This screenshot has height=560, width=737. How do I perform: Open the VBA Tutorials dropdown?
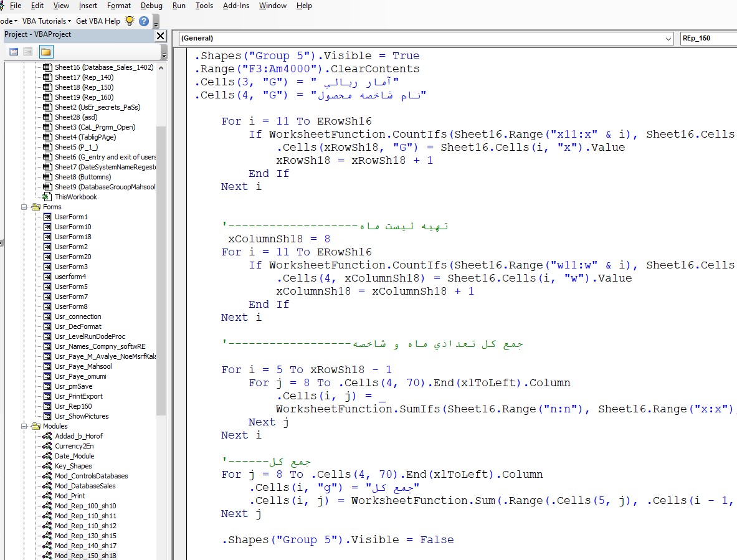[47, 21]
